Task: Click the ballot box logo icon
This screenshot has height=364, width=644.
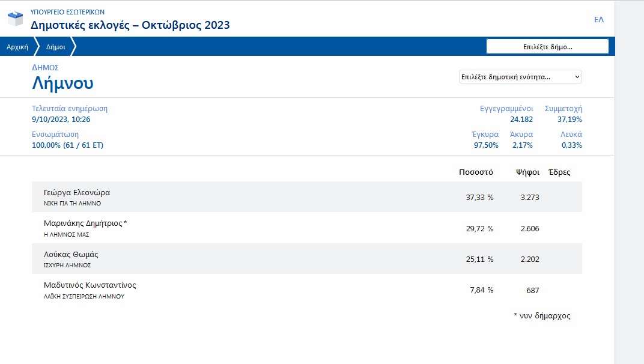Action: coord(15,19)
